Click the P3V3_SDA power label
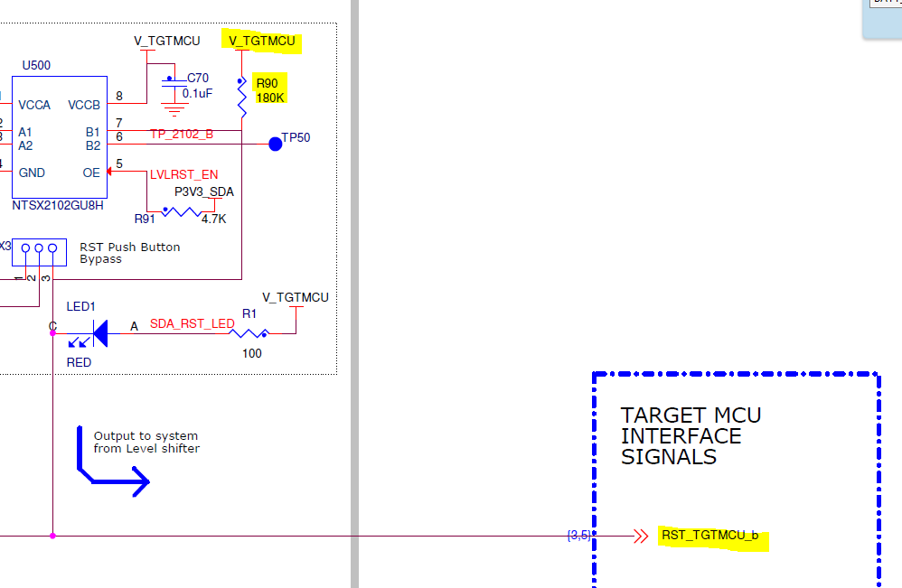Image resolution: width=902 pixels, height=588 pixels. tap(204, 192)
